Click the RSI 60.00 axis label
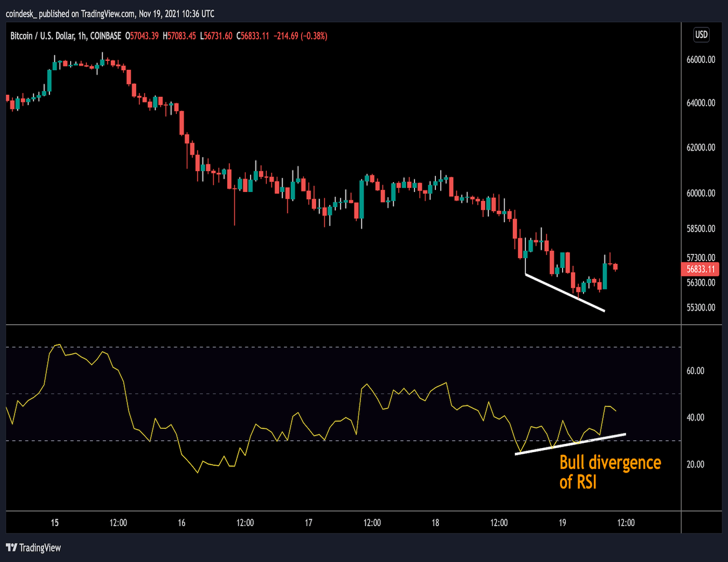The width and height of the screenshot is (728, 562). point(695,371)
